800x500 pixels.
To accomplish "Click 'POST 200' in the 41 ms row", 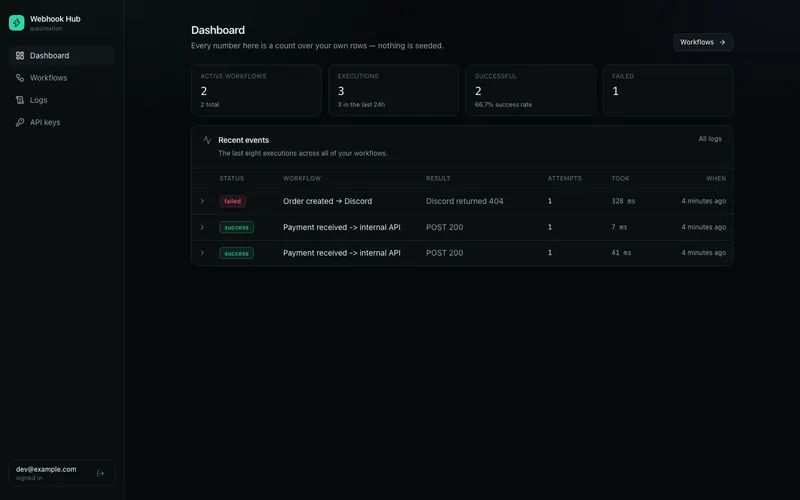I will (444, 253).
